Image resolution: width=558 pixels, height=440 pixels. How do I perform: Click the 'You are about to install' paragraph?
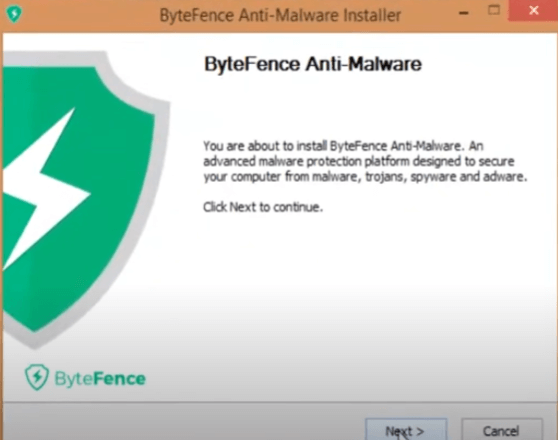coord(365,161)
